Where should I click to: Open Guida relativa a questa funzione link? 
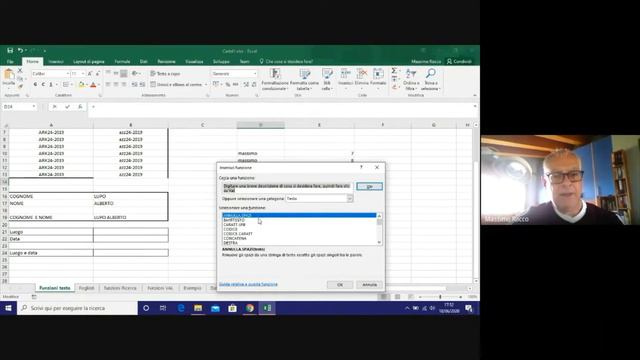[248, 284]
